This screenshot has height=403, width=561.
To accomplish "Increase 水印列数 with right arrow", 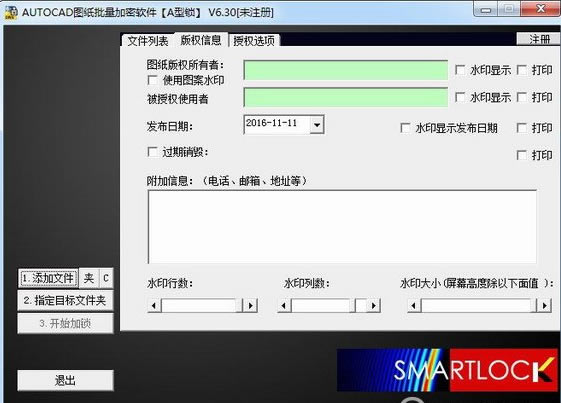I will (374, 306).
